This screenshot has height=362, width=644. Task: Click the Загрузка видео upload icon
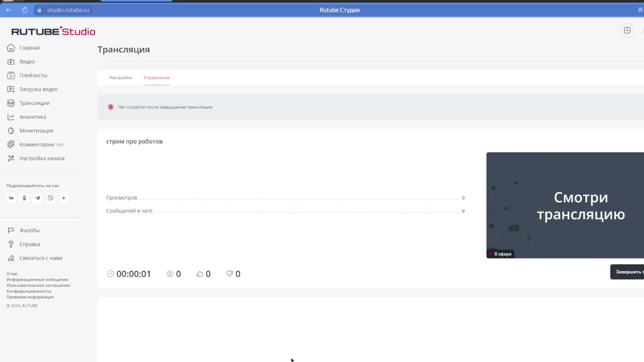click(11, 89)
